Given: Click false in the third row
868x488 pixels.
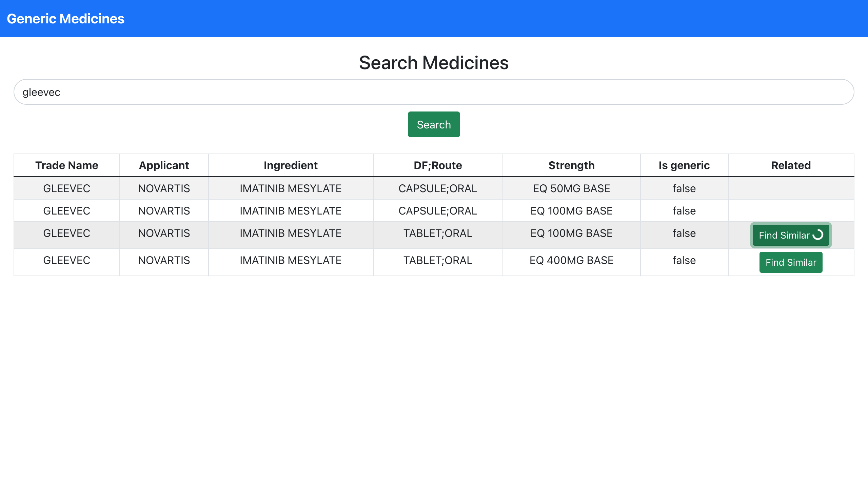Looking at the screenshot, I should 684,233.
